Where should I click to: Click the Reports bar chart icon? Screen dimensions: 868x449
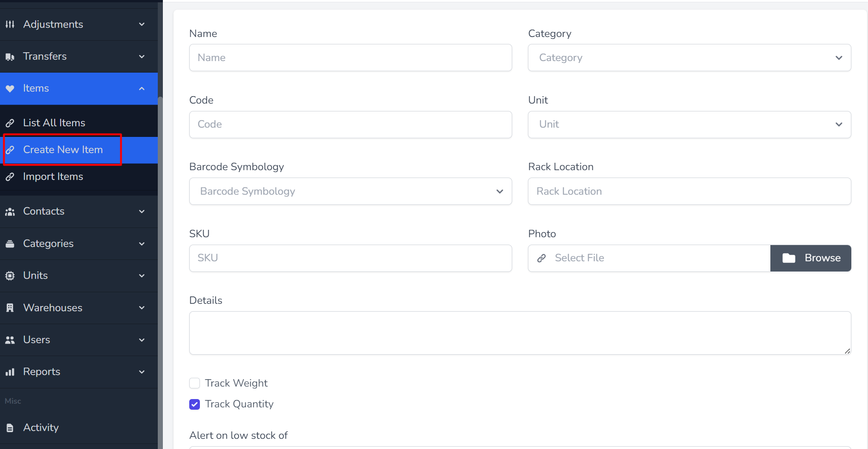click(x=10, y=372)
